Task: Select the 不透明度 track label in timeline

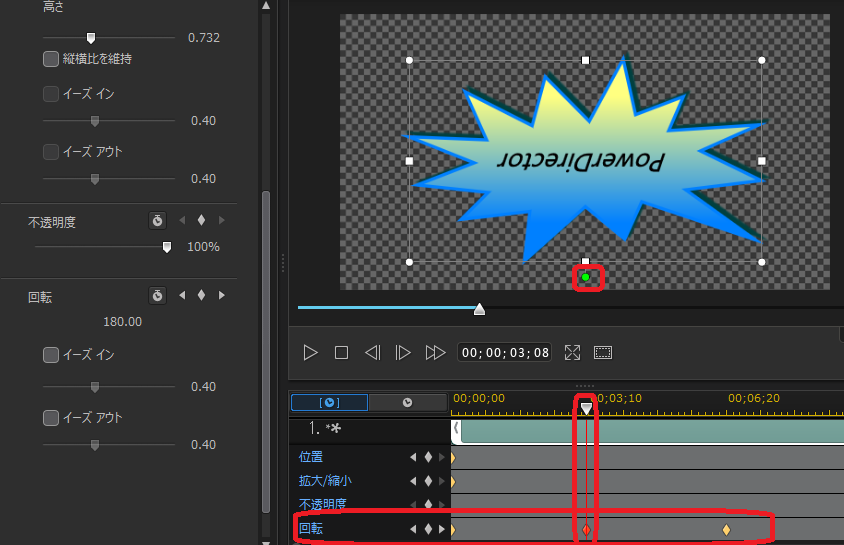Action: [322, 504]
